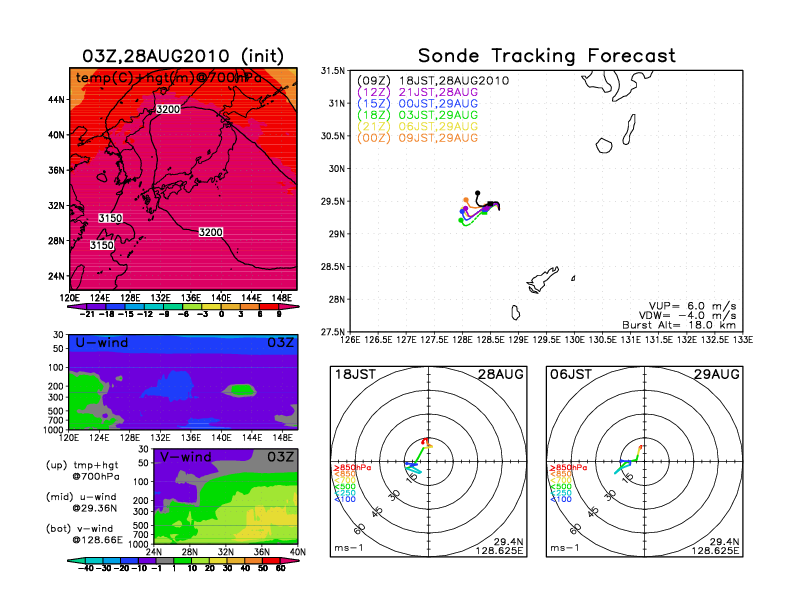Click the Burst Alt= 18.0 km text
The image size is (792, 612).
[x=679, y=325]
